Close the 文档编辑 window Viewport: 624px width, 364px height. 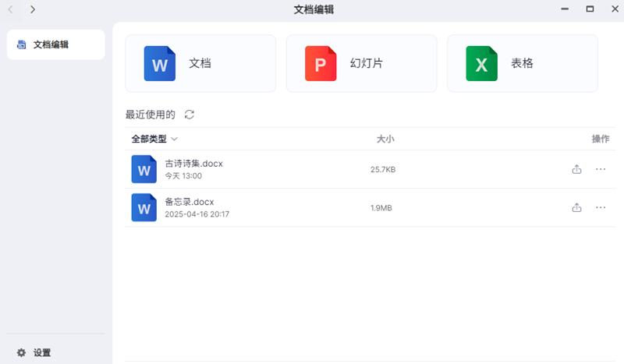(615, 9)
